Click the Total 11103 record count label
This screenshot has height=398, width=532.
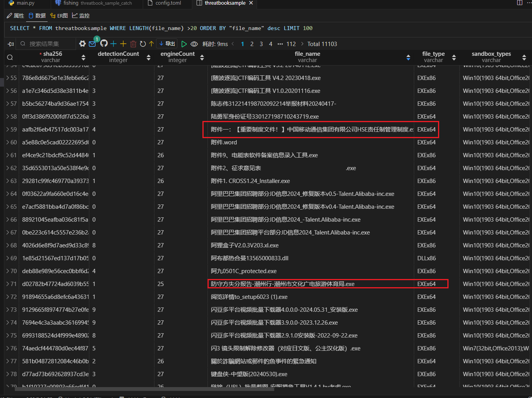tap(322, 44)
